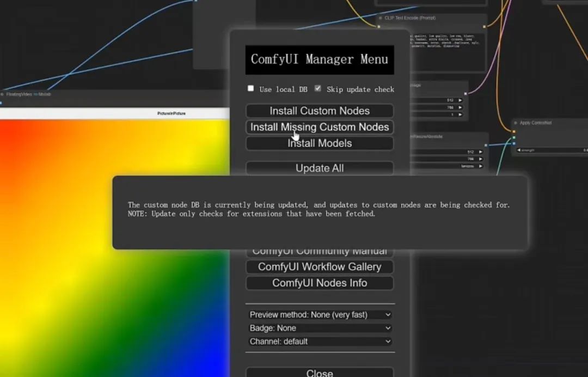
Task: Cycle the lanczos option with its arrow
Action: (x=481, y=166)
